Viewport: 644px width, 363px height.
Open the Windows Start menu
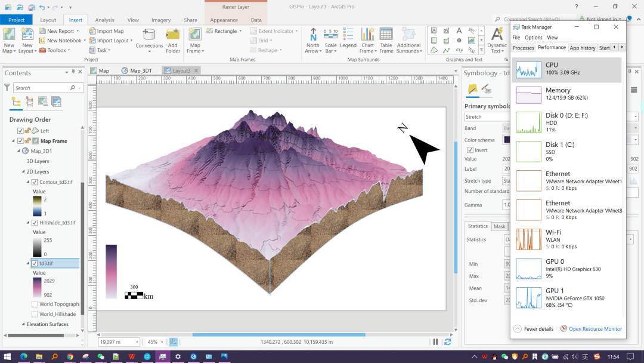coord(7,356)
